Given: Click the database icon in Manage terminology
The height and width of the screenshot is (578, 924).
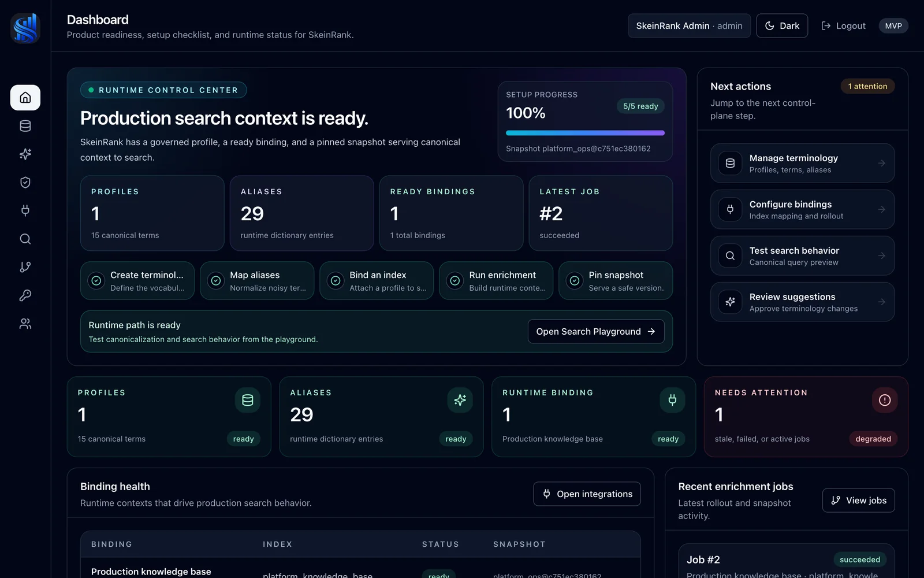Looking at the screenshot, I should point(730,164).
